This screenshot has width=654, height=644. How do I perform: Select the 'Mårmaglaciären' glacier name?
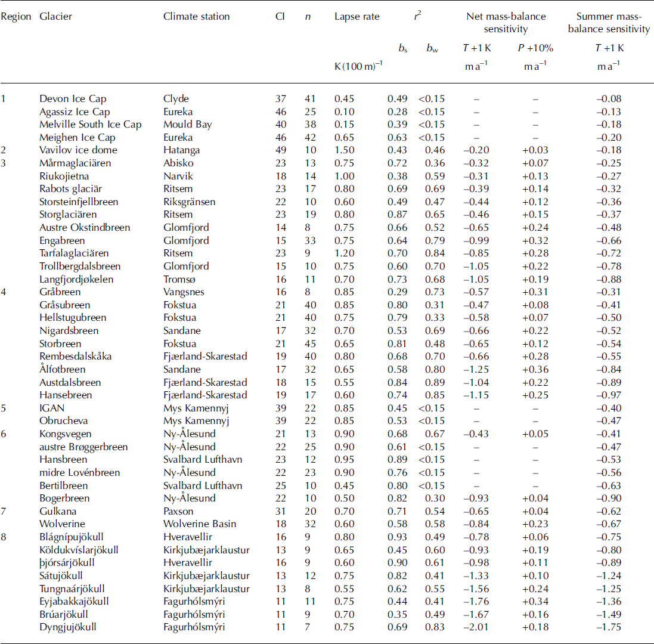(76, 163)
